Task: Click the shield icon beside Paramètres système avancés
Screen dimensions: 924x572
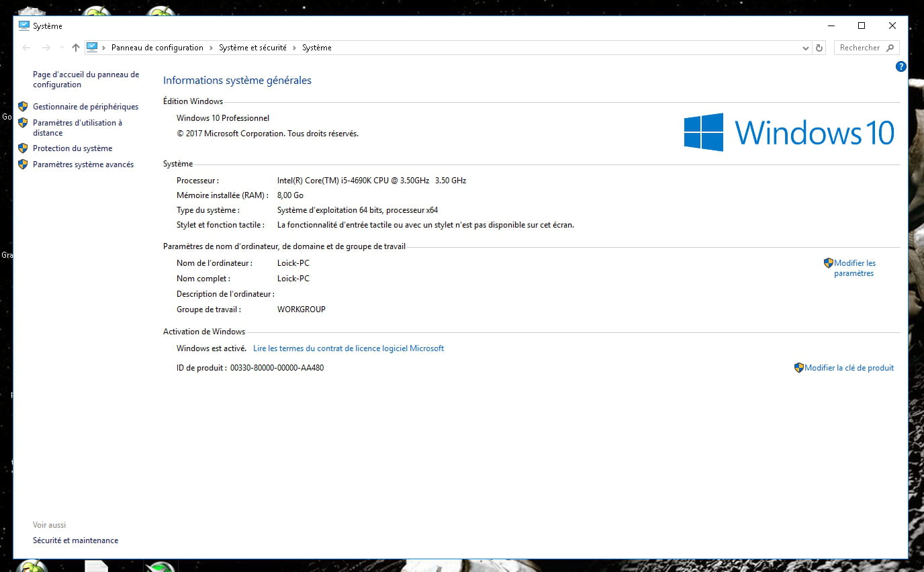Action: [23, 164]
